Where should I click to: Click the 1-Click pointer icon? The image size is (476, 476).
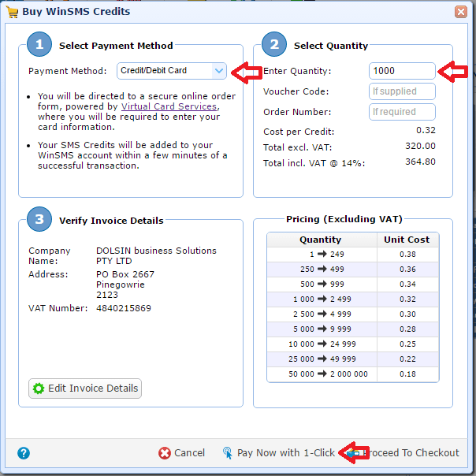click(x=228, y=453)
